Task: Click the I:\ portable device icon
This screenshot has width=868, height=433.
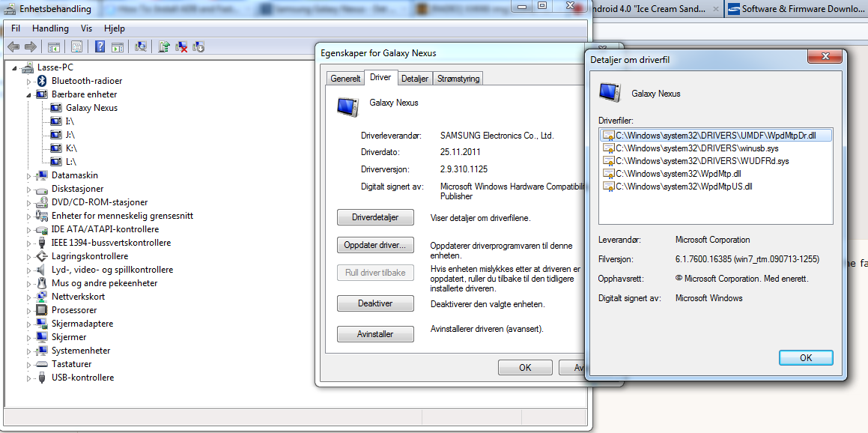Action: tap(56, 121)
